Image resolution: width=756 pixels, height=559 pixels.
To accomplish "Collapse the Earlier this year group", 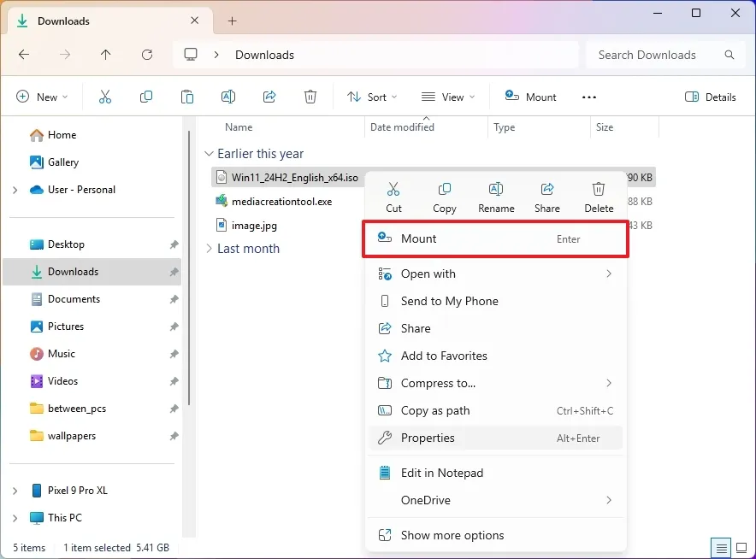I will coord(210,153).
